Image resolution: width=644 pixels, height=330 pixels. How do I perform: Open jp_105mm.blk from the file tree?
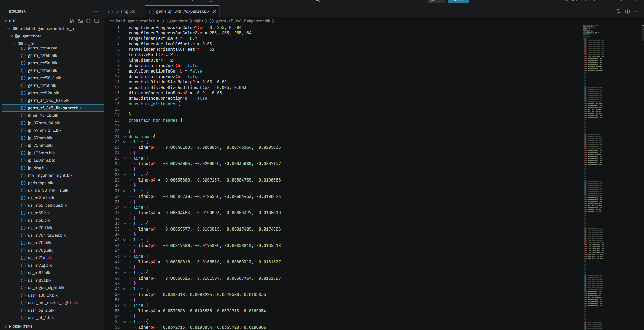(53, 153)
